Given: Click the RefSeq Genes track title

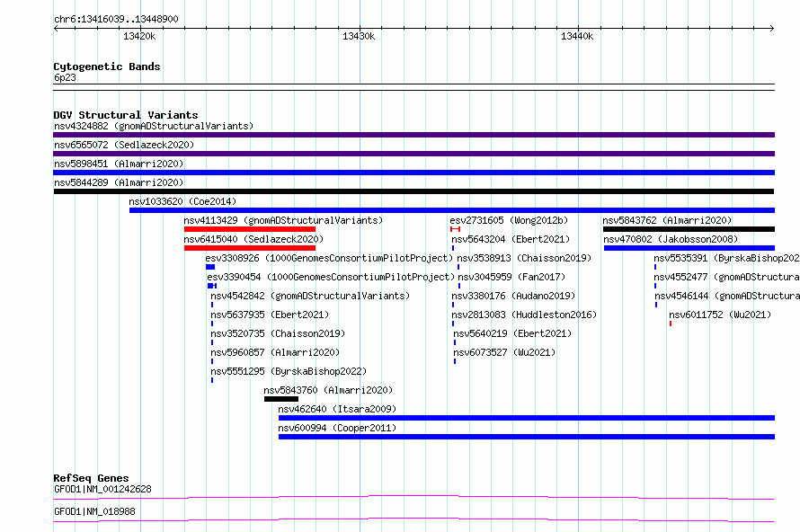Looking at the screenshot, I should pos(91,478).
